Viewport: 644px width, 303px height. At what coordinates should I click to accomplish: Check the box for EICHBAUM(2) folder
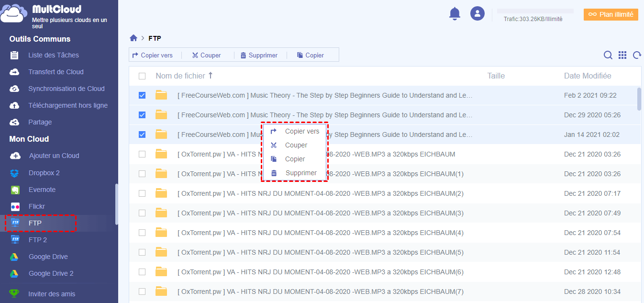click(x=142, y=193)
